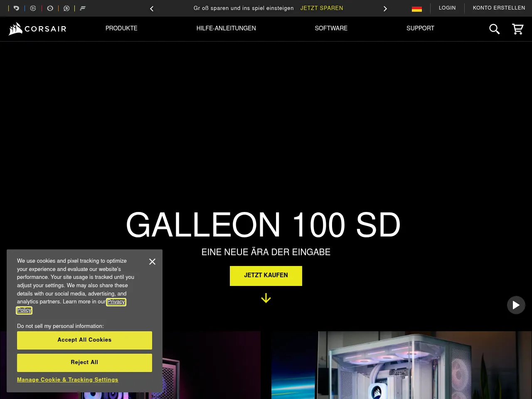Open the site search magnifier
The image size is (532, 399).
point(494,29)
